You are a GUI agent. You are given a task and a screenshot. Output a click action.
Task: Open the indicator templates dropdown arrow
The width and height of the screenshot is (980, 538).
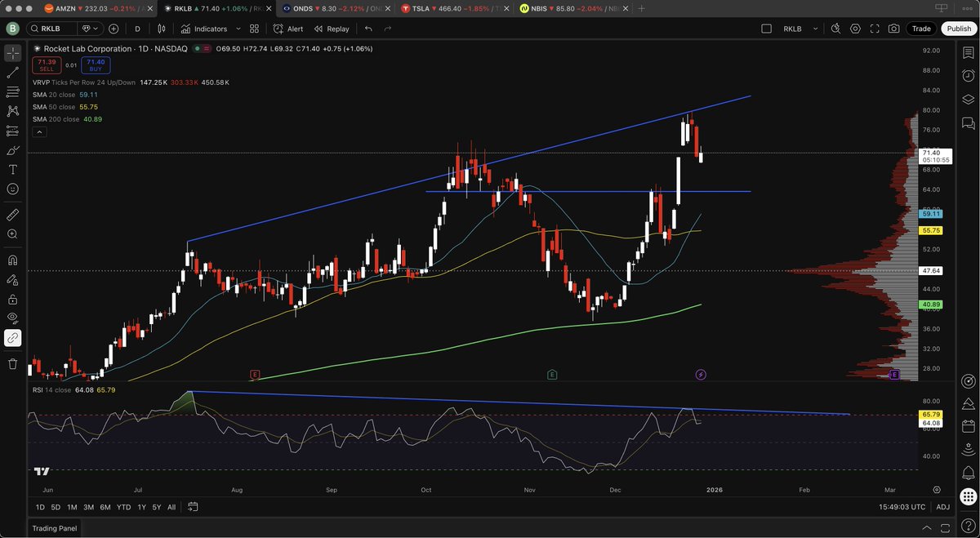[x=237, y=29]
